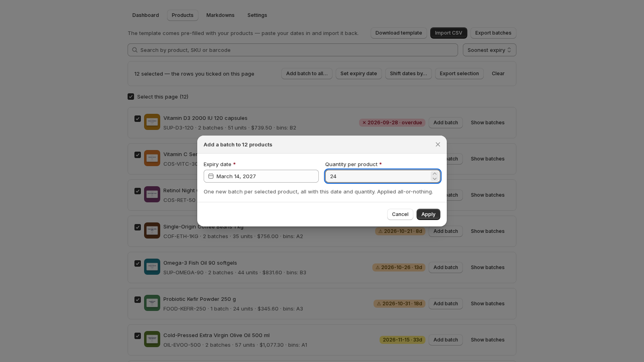Click Retinol Night product thumbnail
This screenshot has height=362, width=644.
tap(152, 194)
